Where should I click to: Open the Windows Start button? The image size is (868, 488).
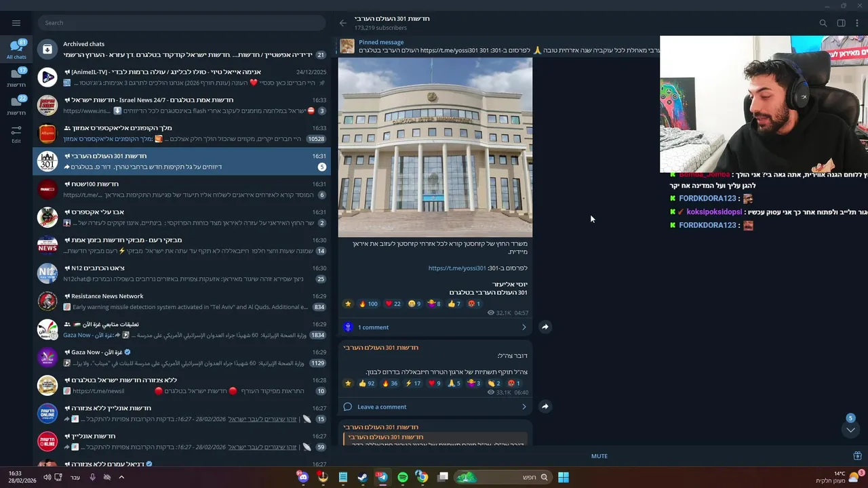[x=564, y=477]
